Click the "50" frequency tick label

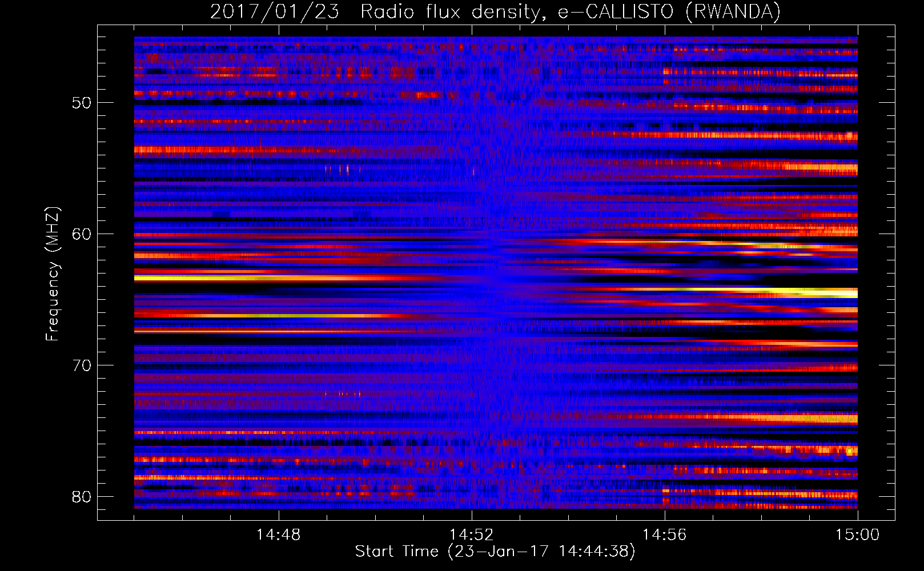(x=82, y=103)
